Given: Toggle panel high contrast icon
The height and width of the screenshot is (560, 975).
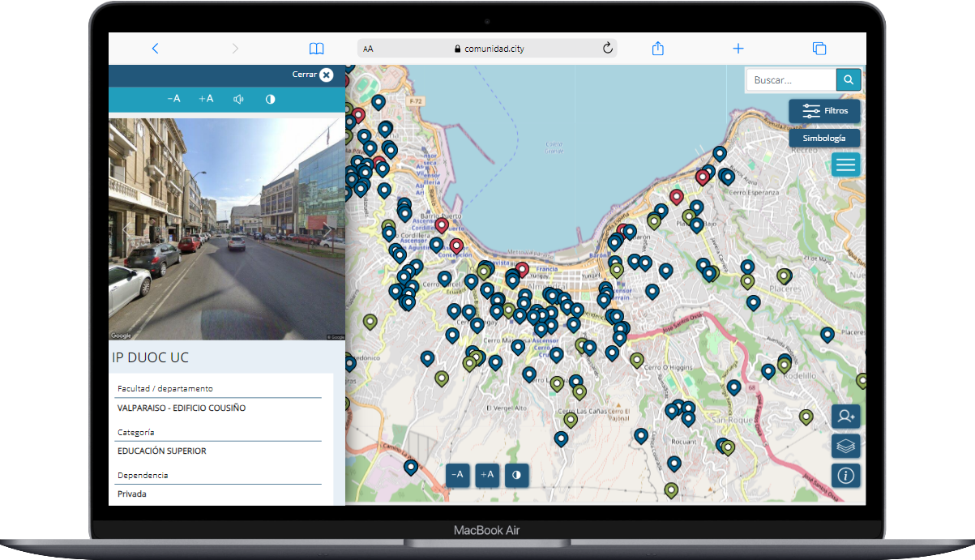Looking at the screenshot, I should coord(271,99).
